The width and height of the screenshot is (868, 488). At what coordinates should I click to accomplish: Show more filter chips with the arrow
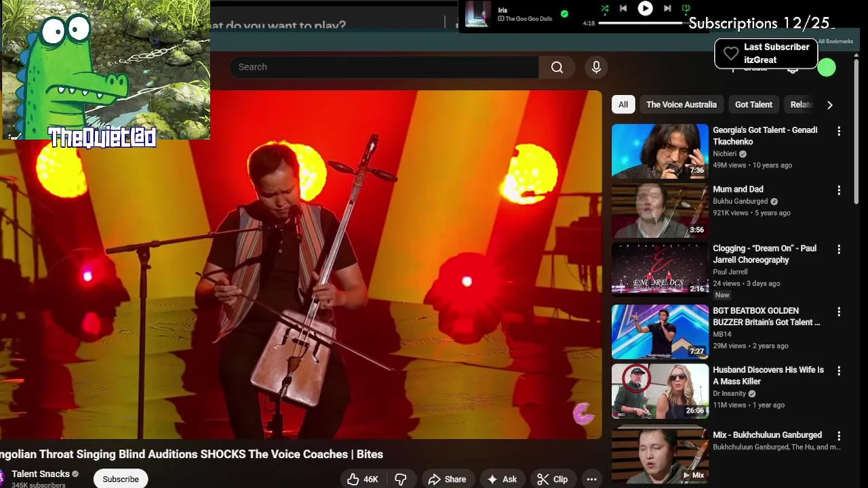coord(829,104)
